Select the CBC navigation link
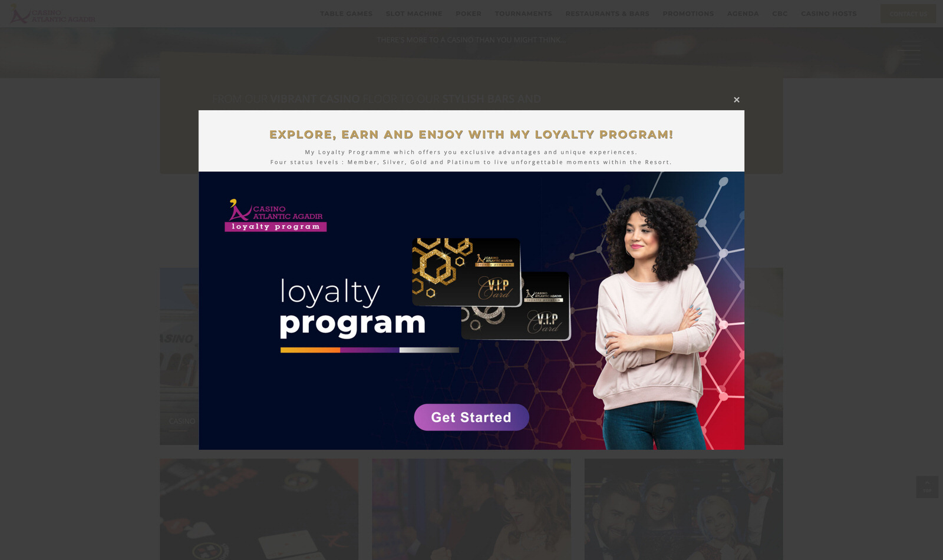This screenshot has height=560, width=943. (780, 14)
